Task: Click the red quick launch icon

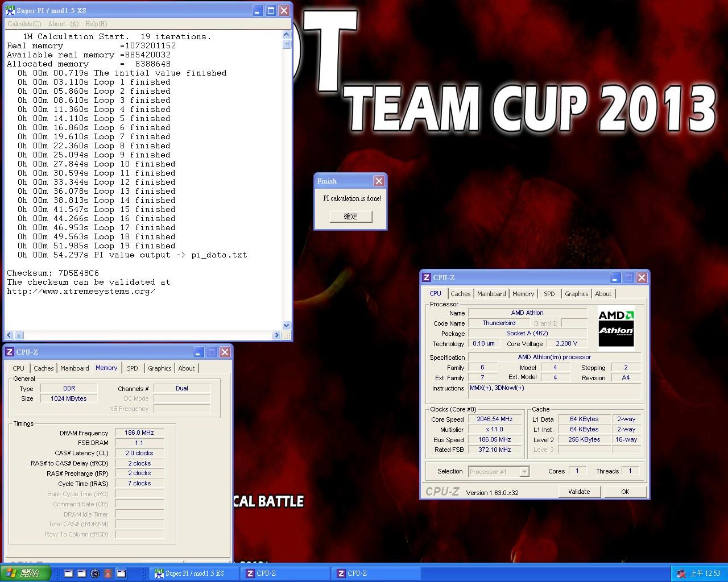Action: (107, 573)
